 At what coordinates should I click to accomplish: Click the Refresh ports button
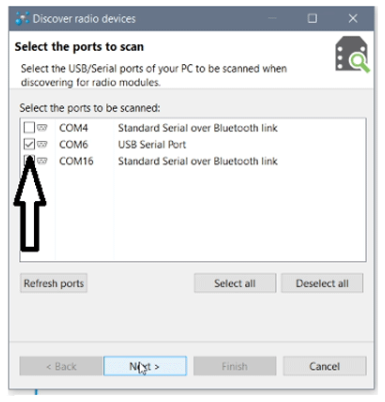54,283
